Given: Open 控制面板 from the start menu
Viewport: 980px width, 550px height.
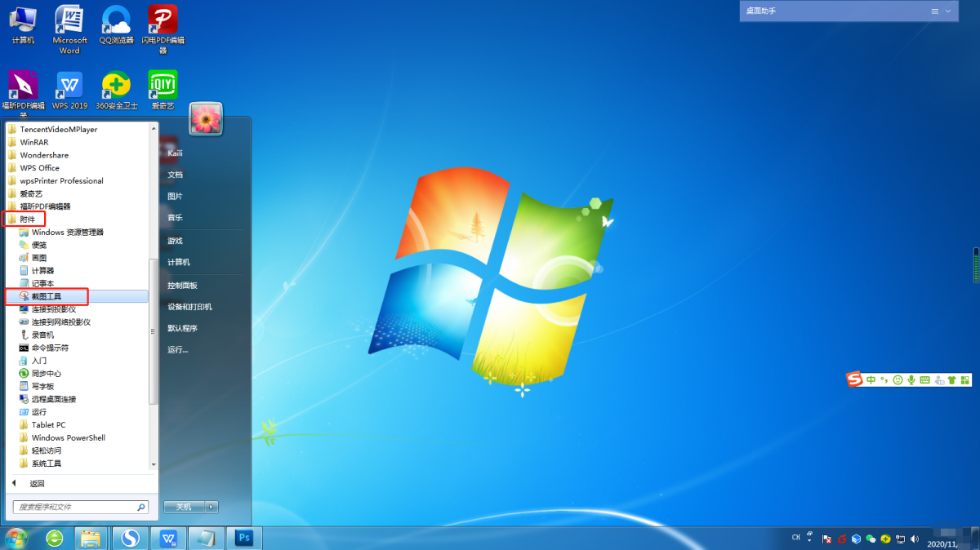Looking at the screenshot, I should click(182, 286).
